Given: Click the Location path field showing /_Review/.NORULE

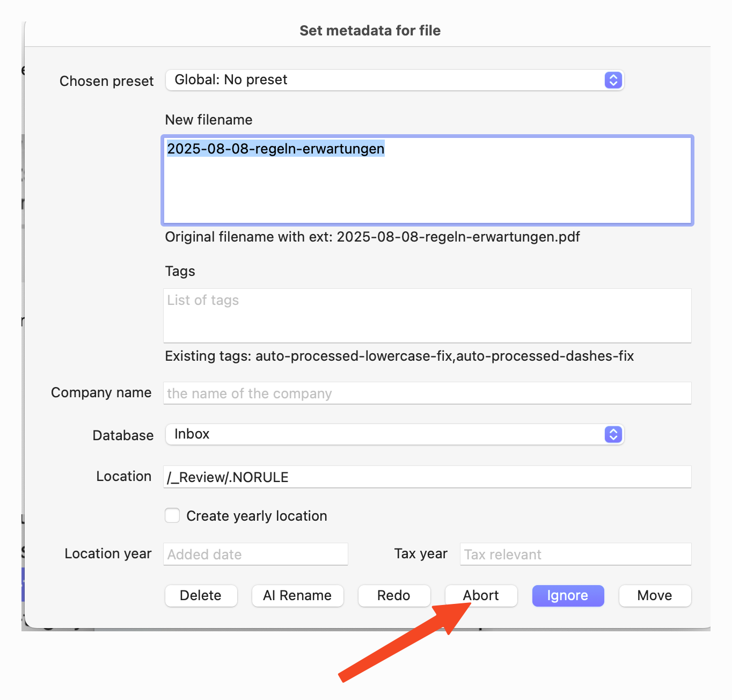Looking at the screenshot, I should (427, 477).
